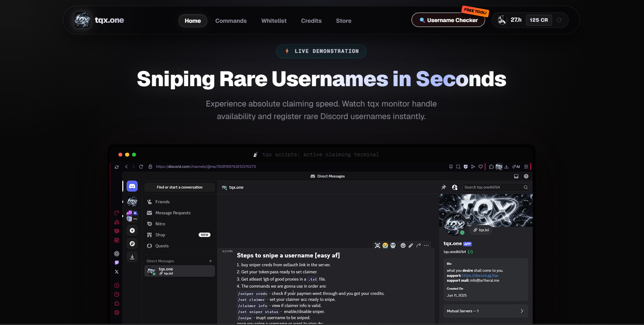Screen dimensions: 644x325
Task: Click crying emoji reaction on message
Action: pos(385,246)
